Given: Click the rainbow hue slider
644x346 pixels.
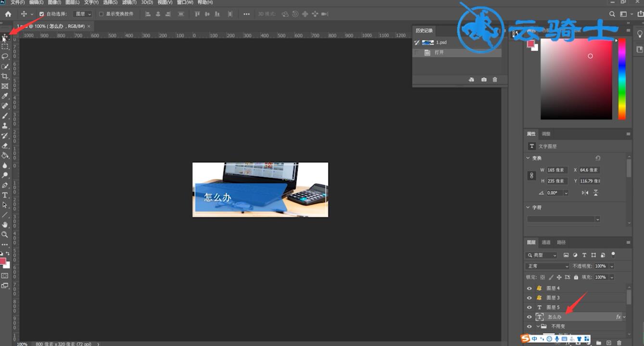Looking at the screenshot, I should click(622, 79).
